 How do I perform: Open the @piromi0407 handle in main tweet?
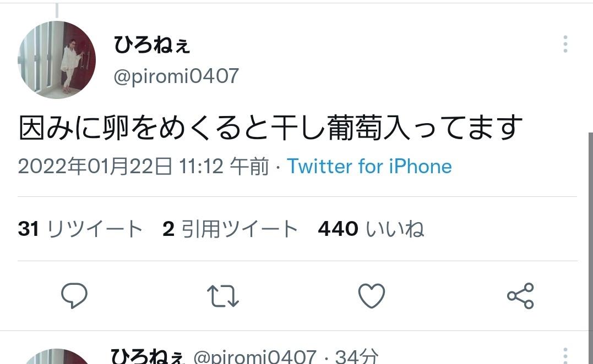[176, 76]
